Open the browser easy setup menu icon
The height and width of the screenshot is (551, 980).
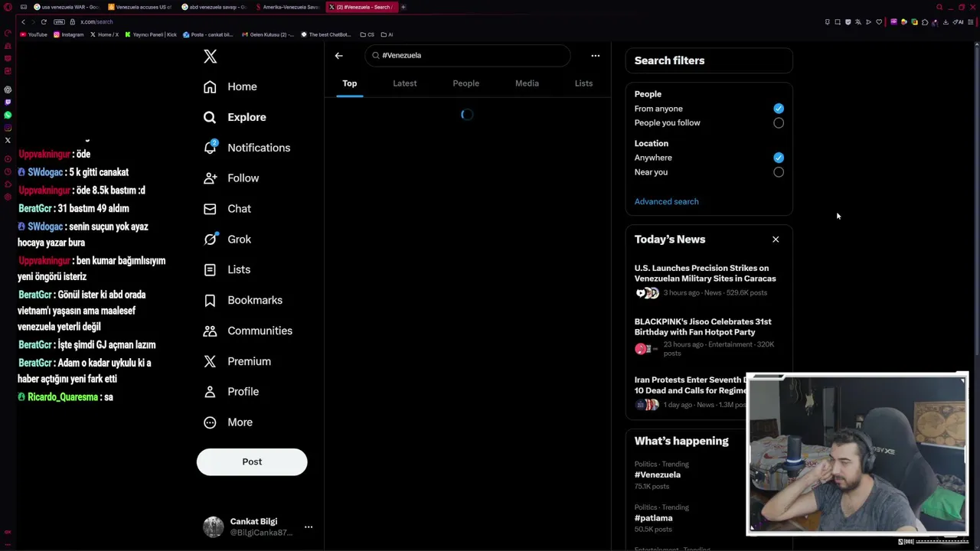coord(972,21)
